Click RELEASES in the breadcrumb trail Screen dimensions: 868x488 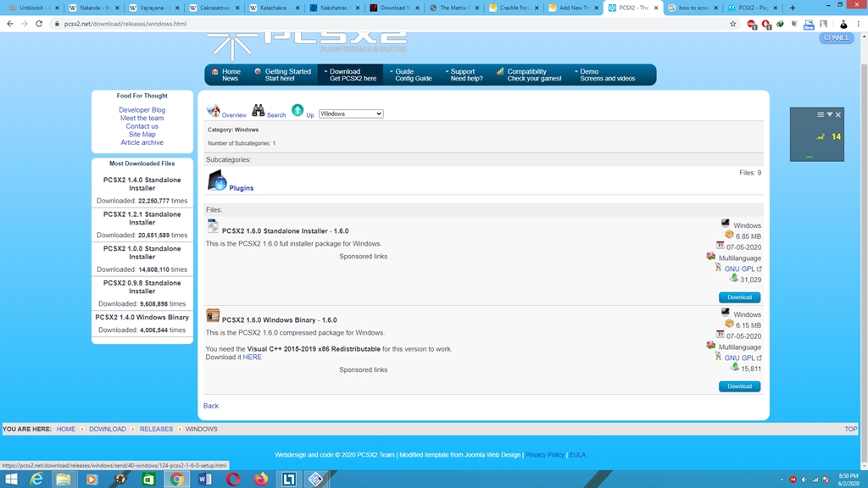coord(156,430)
